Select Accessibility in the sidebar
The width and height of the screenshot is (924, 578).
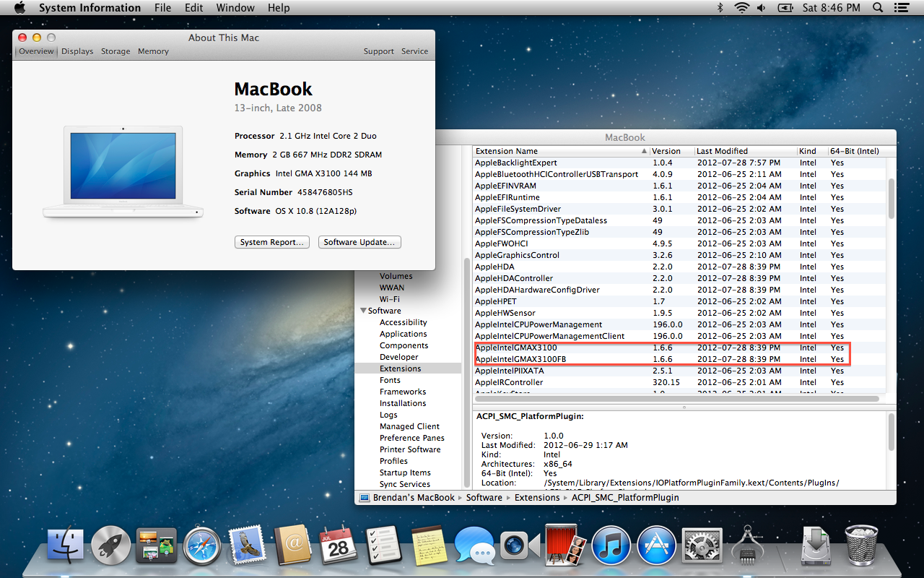click(x=403, y=322)
